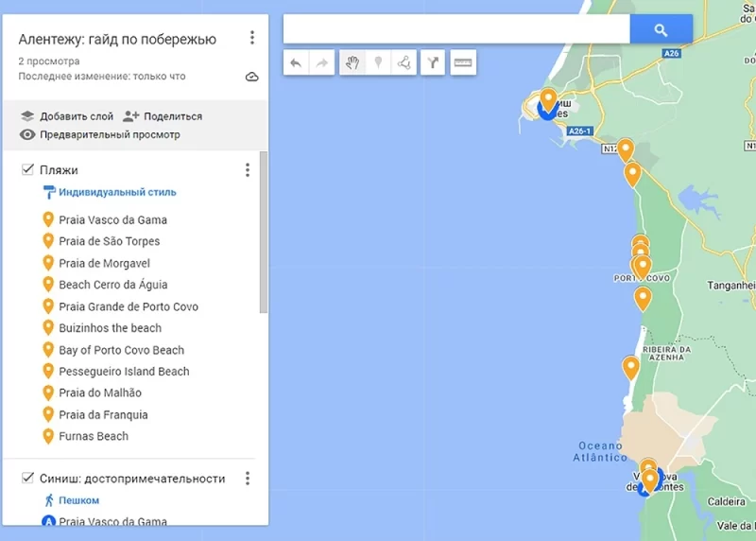
Task: Click the undo arrow in map toolbar
Action: [x=296, y=63]
